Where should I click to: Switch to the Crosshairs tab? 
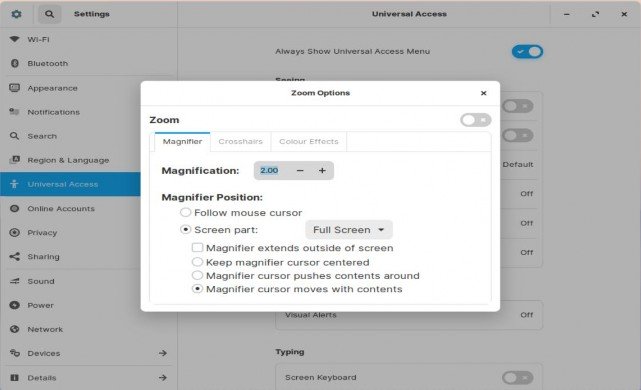click(240, 141)
